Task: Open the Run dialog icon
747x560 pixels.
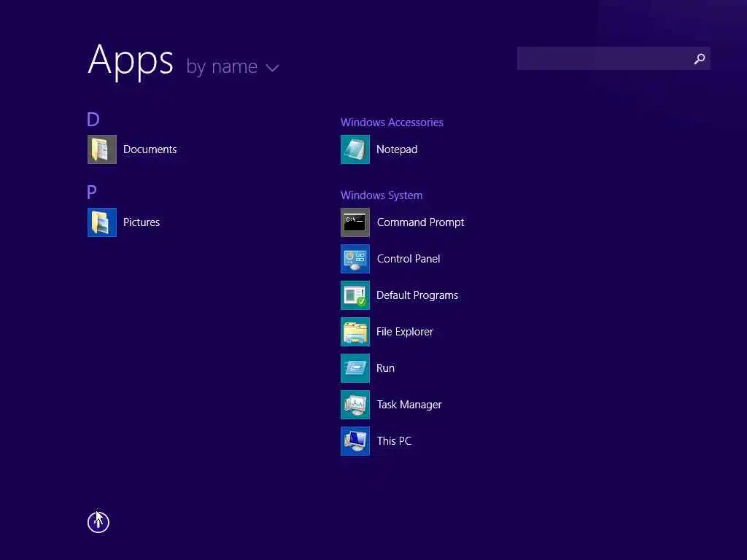Action: pyautogui.click(x=355, y=368)
